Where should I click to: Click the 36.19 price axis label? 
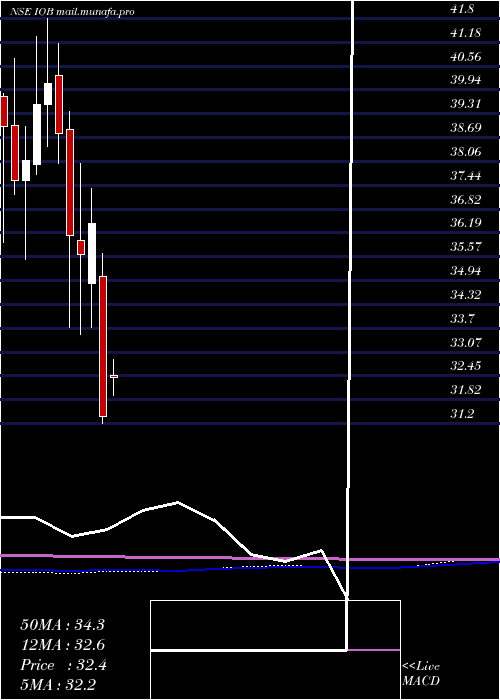coord(466,222)
